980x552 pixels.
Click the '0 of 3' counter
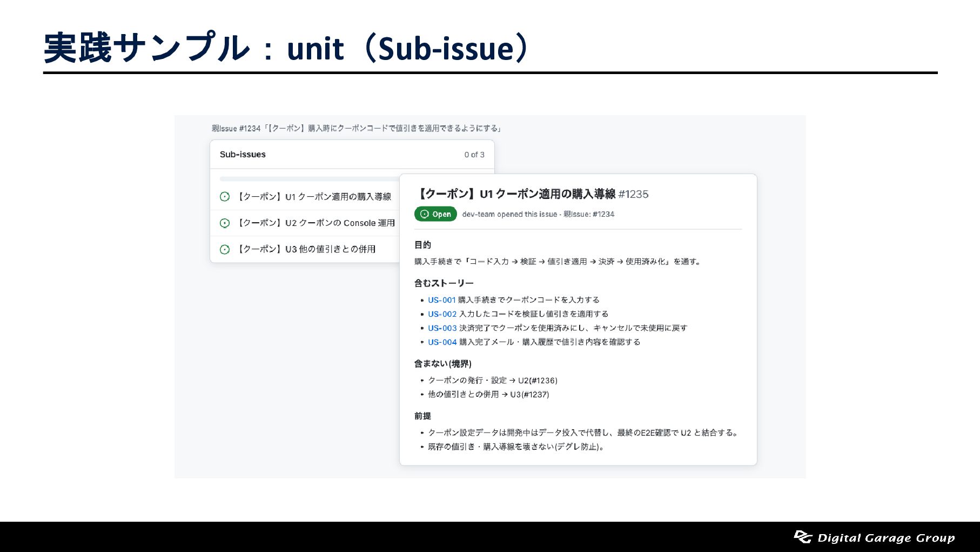474,155
